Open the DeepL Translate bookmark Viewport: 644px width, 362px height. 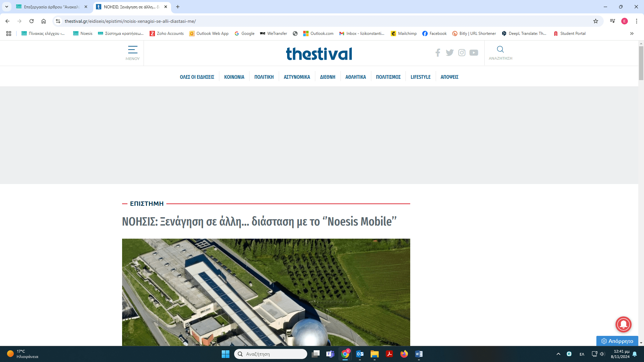click(524, 34)
